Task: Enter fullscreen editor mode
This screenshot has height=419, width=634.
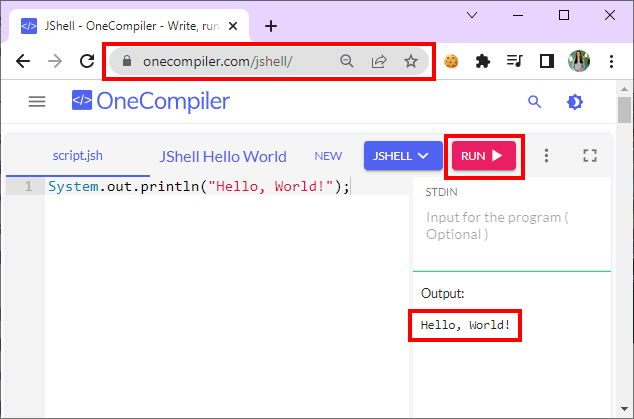Action: tap(589, 155)
